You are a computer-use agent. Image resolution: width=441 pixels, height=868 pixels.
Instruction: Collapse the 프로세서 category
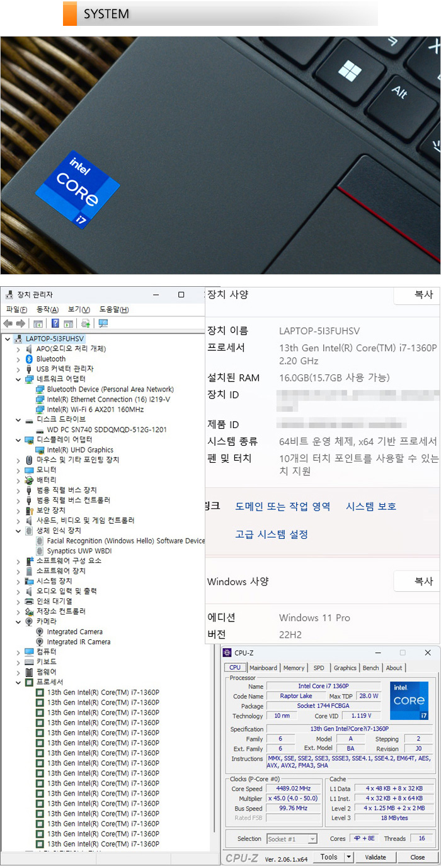coord(18,682)
